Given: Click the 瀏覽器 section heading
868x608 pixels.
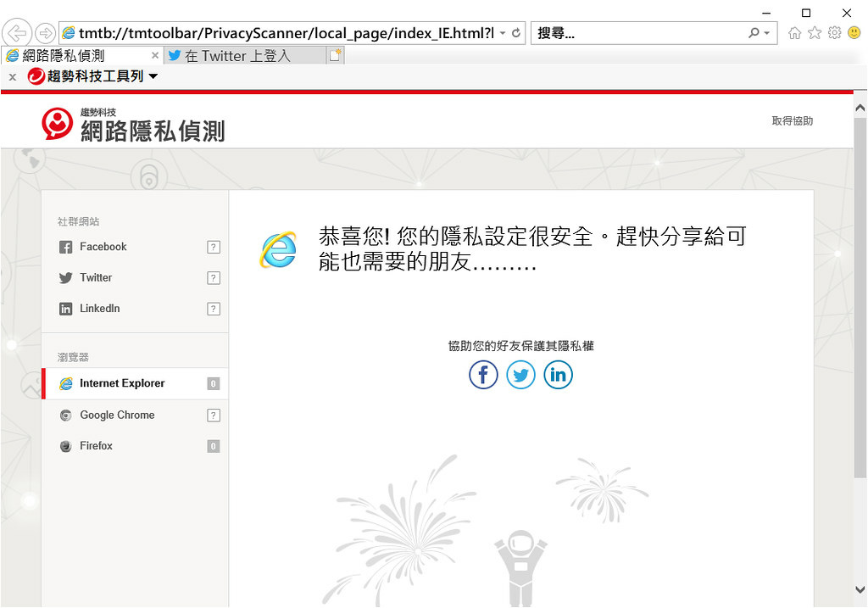Looking at the screenshot, I should pos(73,357).
